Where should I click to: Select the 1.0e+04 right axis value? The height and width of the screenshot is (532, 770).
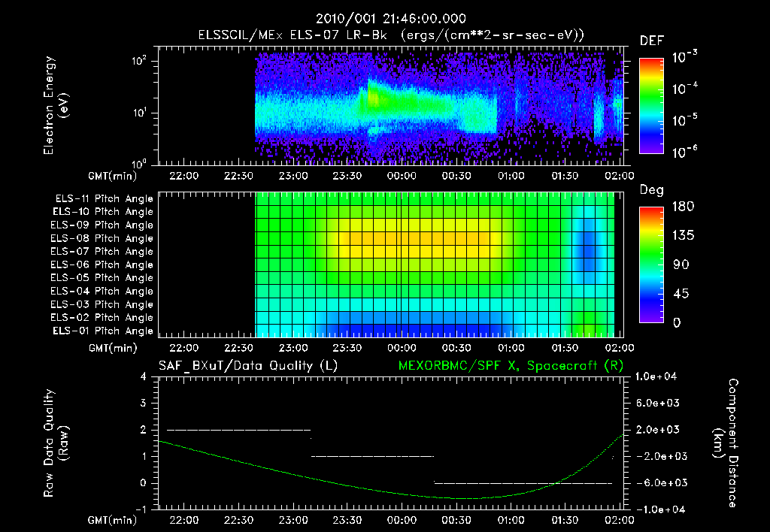[x=656, y=376]
